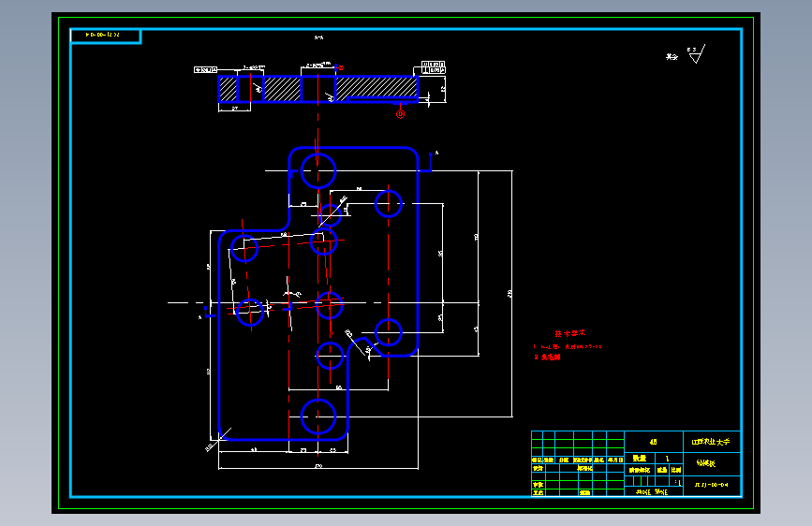812x526 pixels.
Task: Click the chamfer leader at the bottom-left corner
Action: coord(217,439)
